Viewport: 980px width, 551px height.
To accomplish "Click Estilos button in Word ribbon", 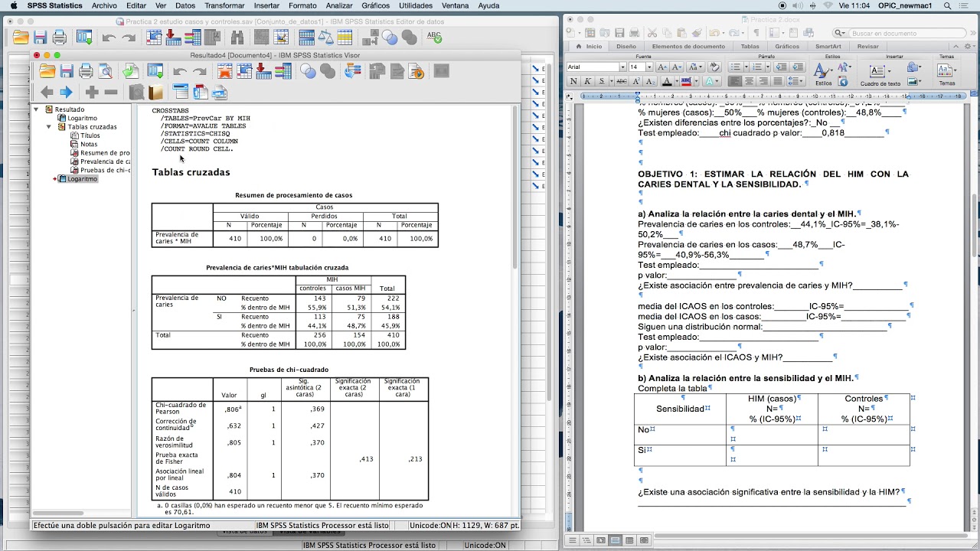I will tap(822, 73).
